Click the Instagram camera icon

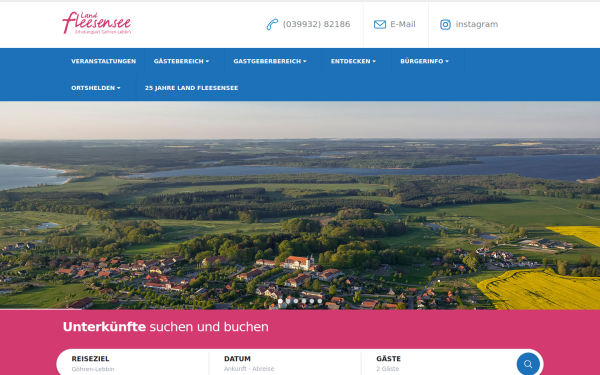(x=445, y=24)
